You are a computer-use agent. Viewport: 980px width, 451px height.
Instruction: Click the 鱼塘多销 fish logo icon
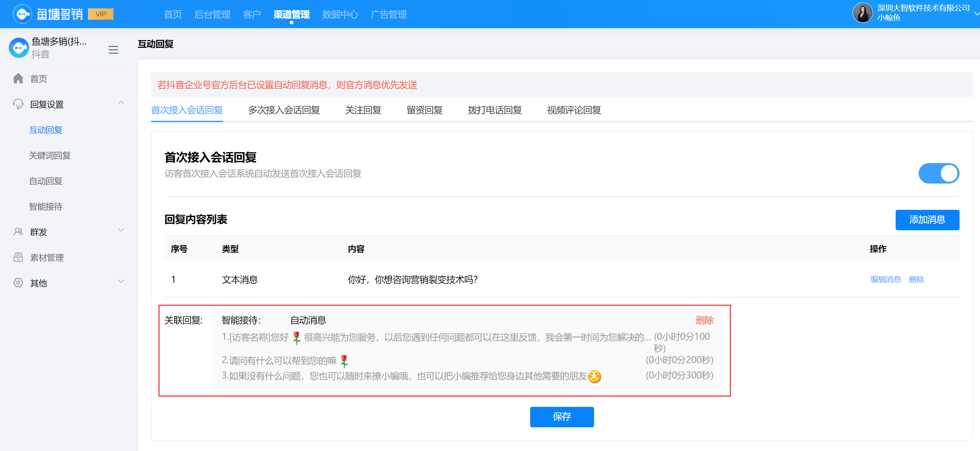pyautogui.click(x=22, y=14)
